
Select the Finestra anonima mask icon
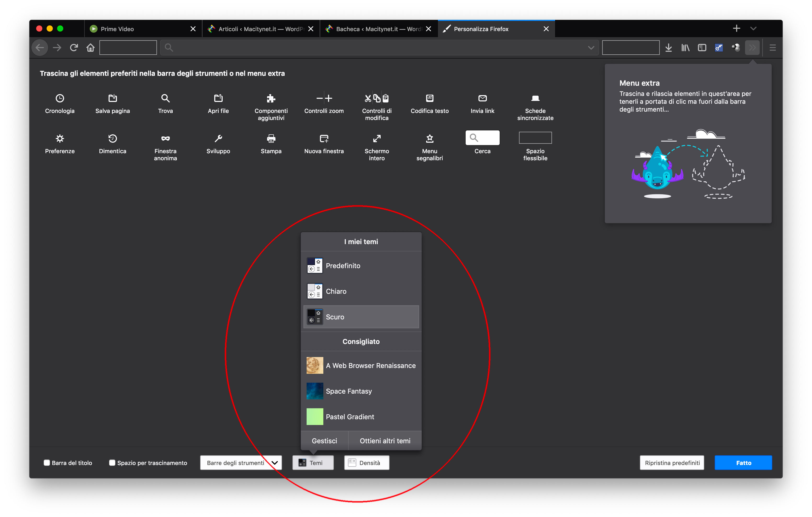coord(165,138)
